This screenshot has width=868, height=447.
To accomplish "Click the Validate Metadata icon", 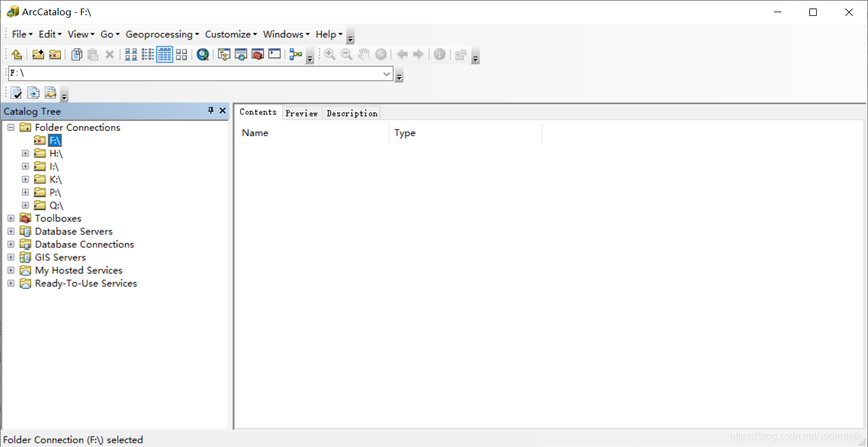I will tap(16, 93).
